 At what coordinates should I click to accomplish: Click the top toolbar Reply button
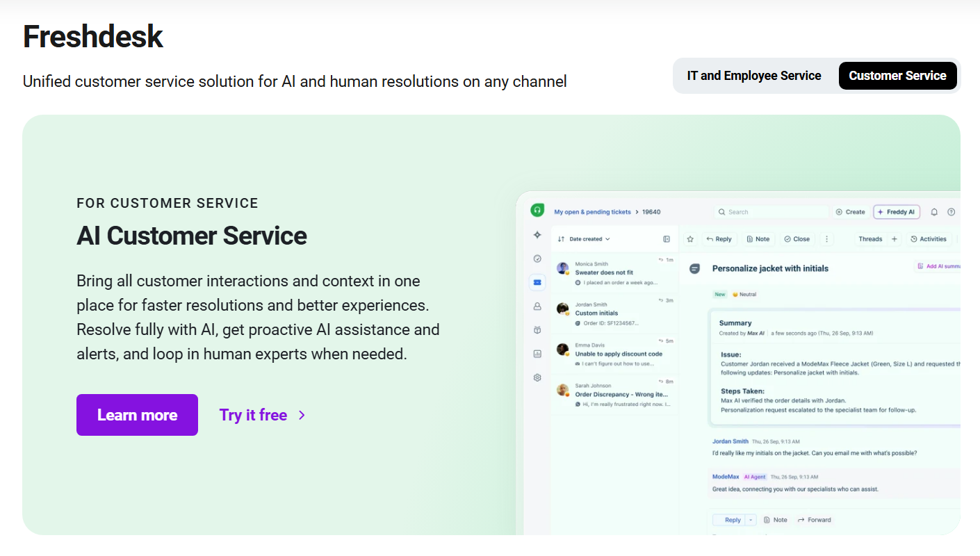(719, 239)
